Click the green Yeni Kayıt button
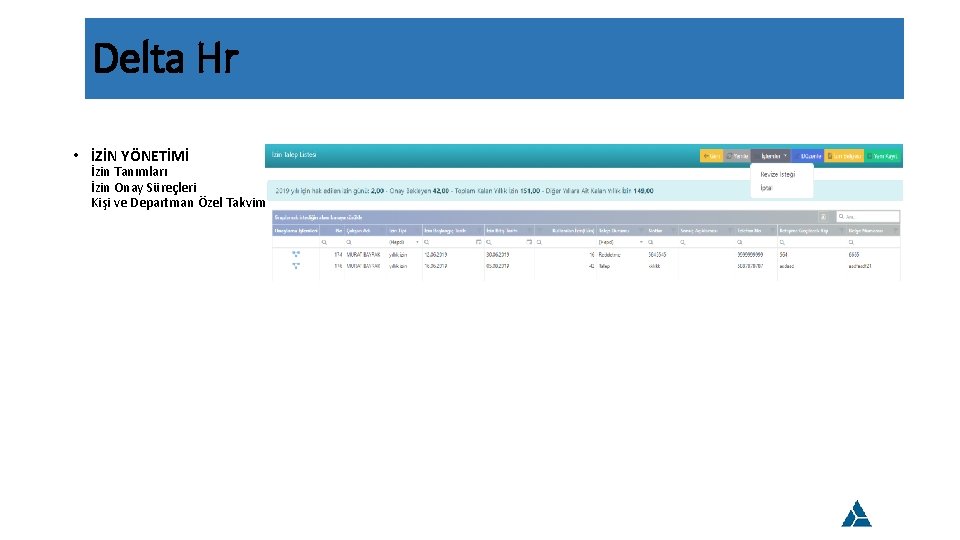960x540 pixels. 882,156
